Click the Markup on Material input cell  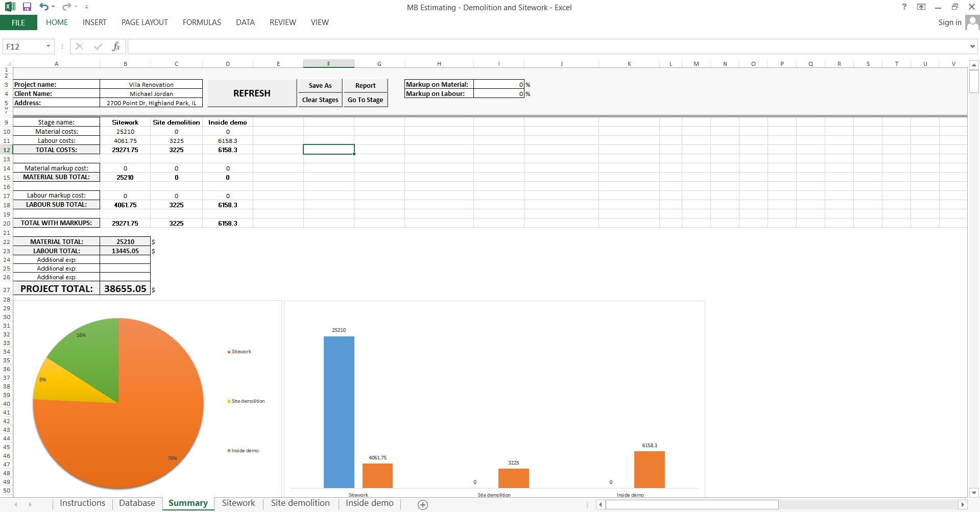(x=498, y=84)
